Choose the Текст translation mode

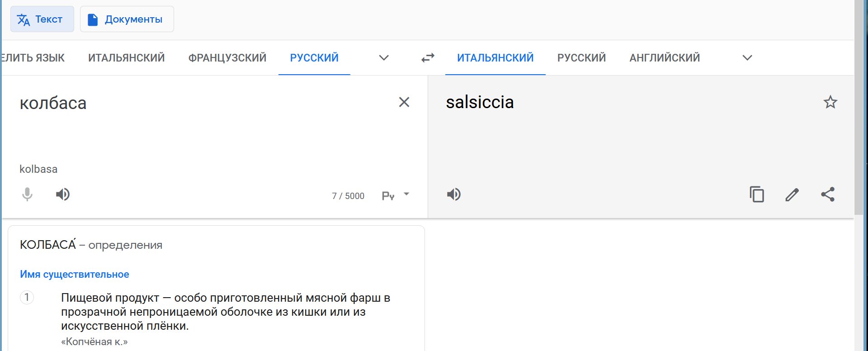[x=42, y=19]
